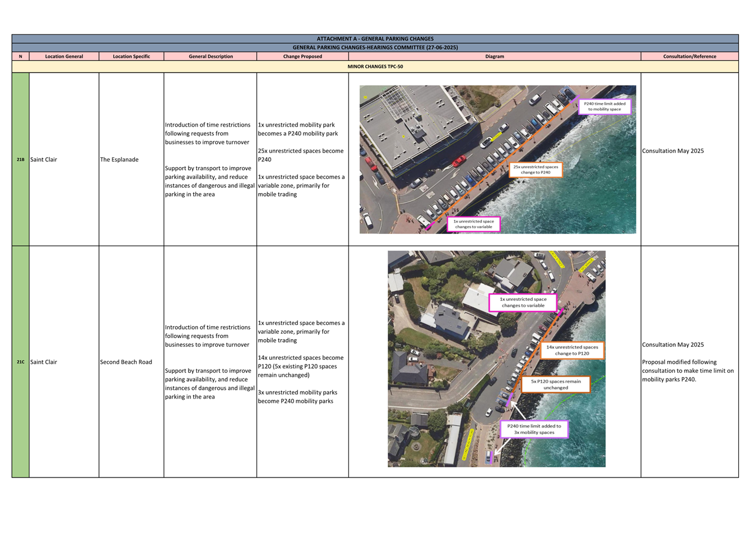Click row number 21C
This screenshot has width=756, height=534.
click(x=21, y=362)
